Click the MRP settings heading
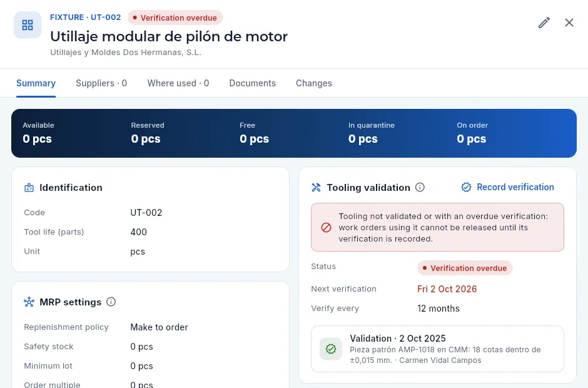Viewport: 588px width, 388px height. tap(71, 302)
